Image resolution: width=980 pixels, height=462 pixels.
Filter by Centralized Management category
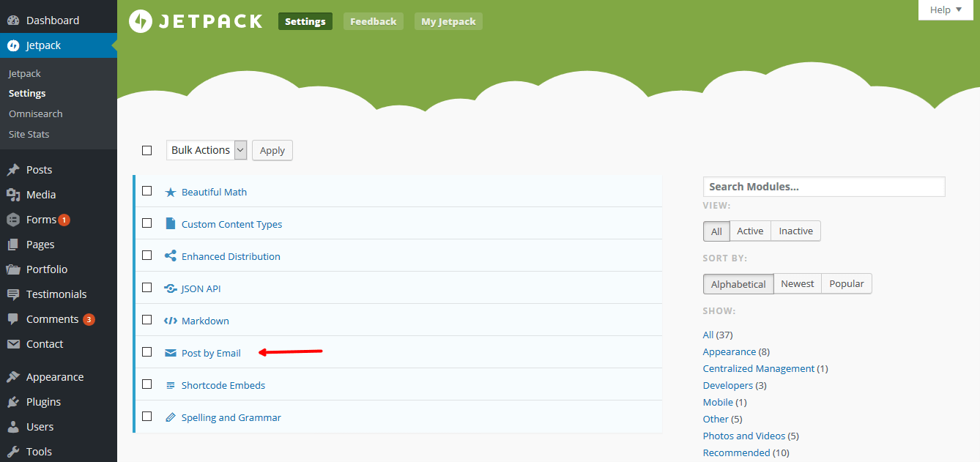[x=759, y=368]
